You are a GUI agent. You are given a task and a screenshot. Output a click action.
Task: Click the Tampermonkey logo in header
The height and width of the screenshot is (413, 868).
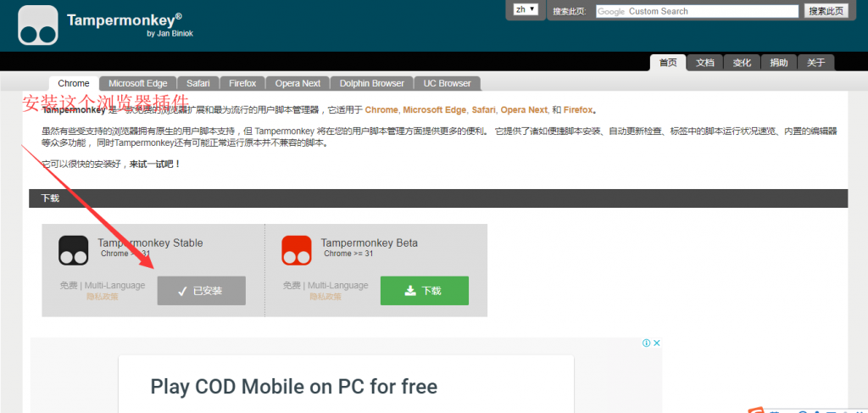pyautogui.click(x=37, y=25)
